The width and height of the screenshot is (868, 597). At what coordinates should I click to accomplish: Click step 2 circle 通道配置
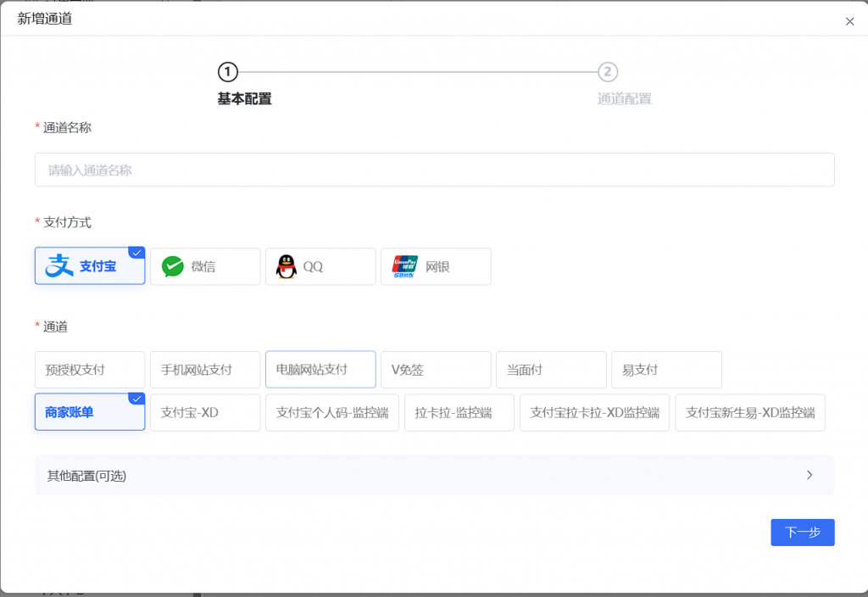click(607, 72)
